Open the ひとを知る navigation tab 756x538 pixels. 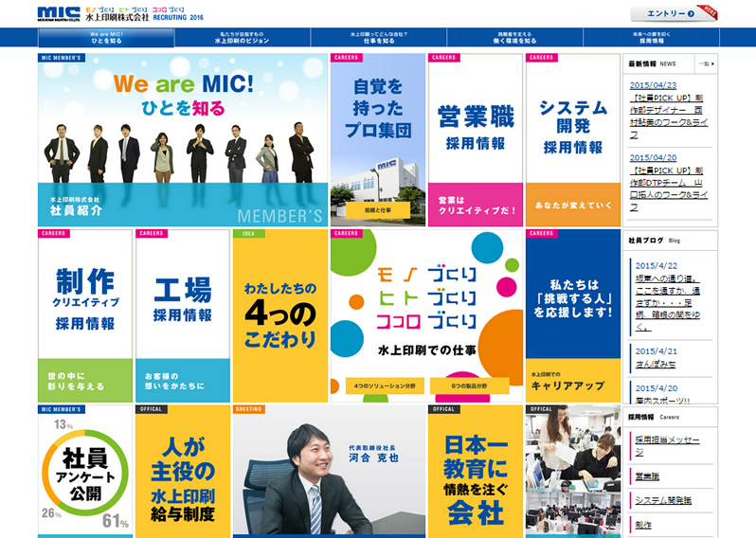[x=106, y=38]
